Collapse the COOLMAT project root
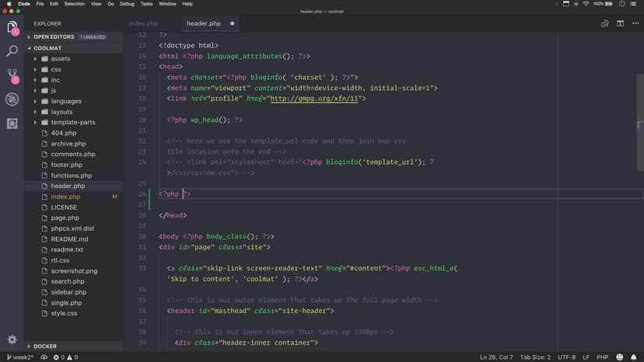 pyautogui.click(x=47, y=47)
